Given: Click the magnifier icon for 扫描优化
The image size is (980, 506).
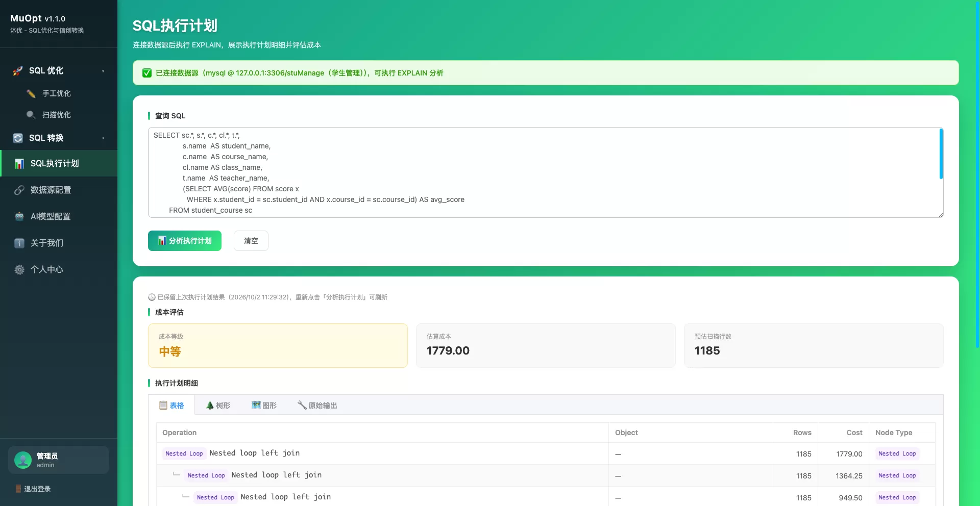Looking at the screenshot, I should [31, 115].
